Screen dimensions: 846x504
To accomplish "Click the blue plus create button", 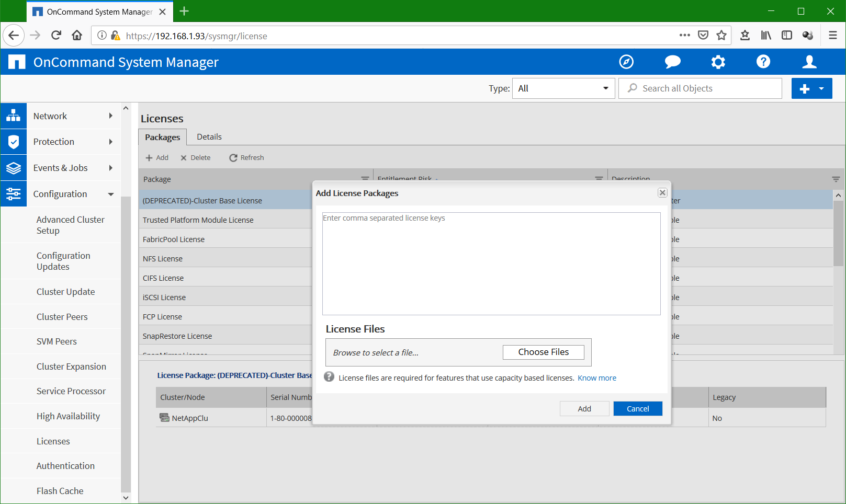I will (x=805, y=88).
